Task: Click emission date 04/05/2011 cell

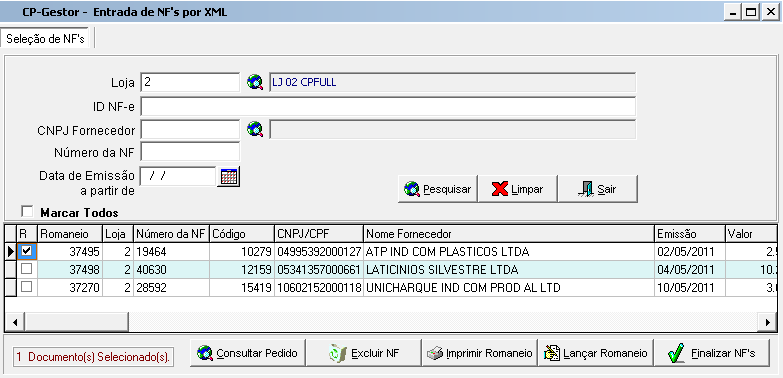Action: (x=690, y=270)
